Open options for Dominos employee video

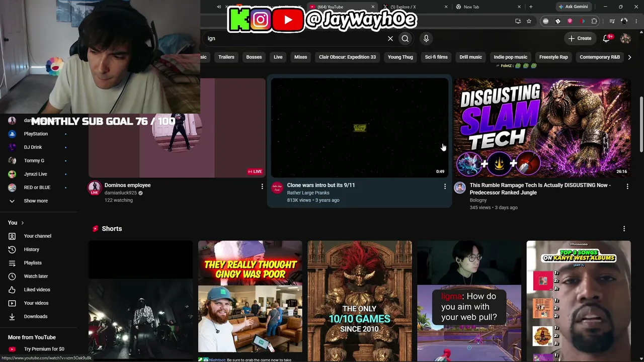pyautogui.click(x=262, y=187)
